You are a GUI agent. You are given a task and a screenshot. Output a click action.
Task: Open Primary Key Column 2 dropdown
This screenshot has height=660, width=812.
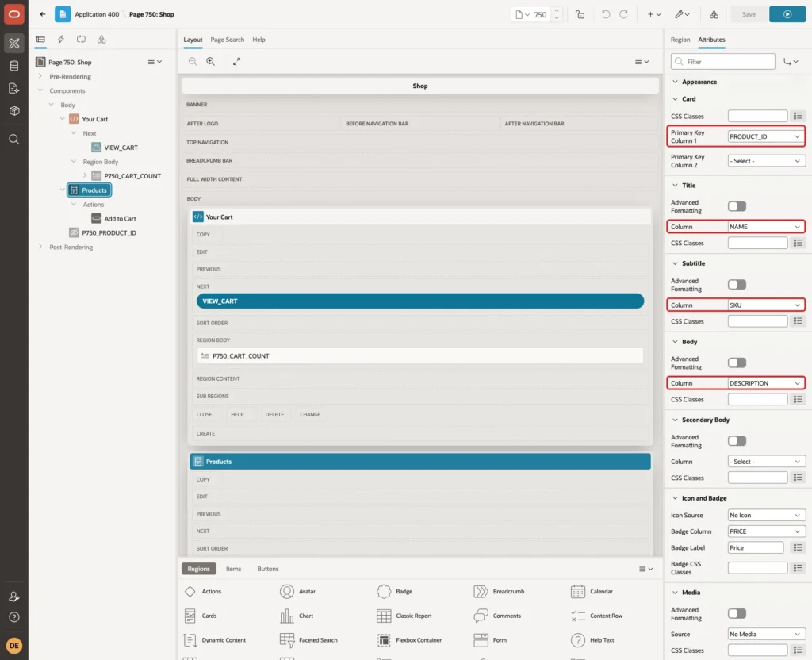(x=766, y=160)
